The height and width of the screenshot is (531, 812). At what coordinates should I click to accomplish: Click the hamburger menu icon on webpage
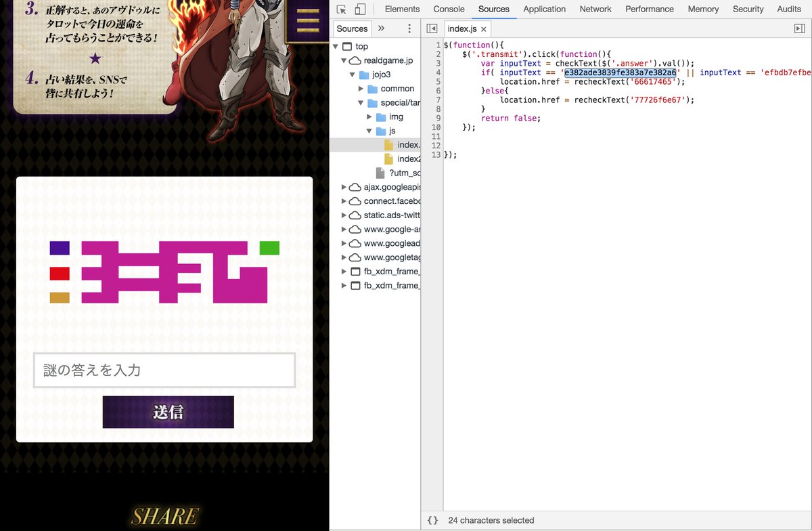click(x=308, y=22)
